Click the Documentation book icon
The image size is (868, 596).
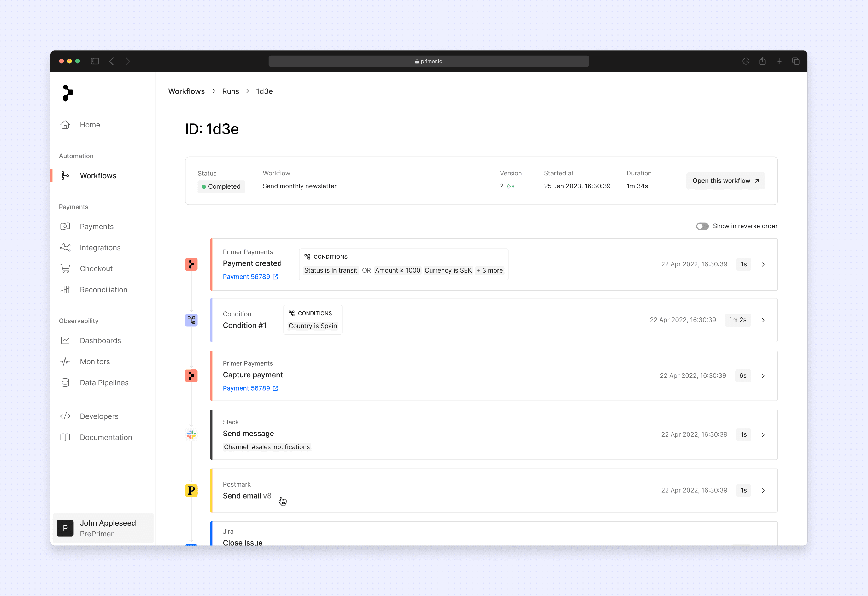coord(65,437)
